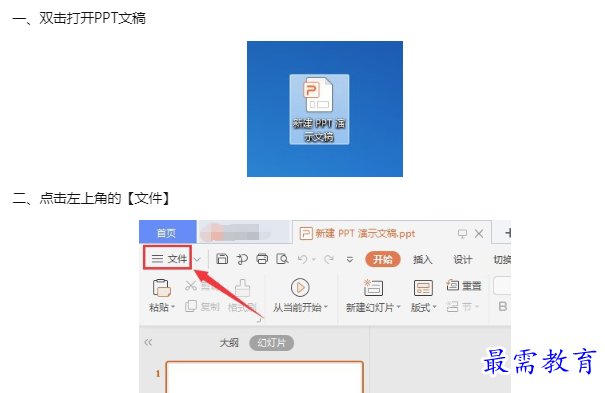Open the 文件 menu button
This screenshot has height=393, width=605.
168,258
